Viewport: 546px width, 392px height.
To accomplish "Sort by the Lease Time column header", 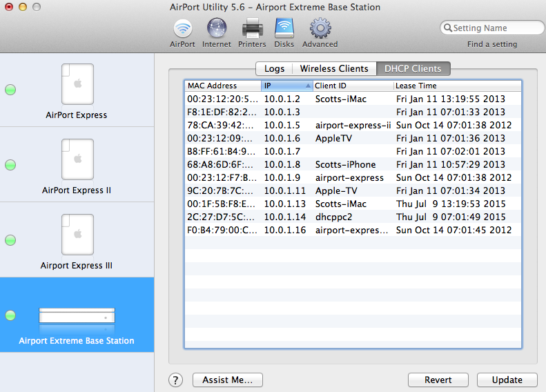I will point(457,86).
